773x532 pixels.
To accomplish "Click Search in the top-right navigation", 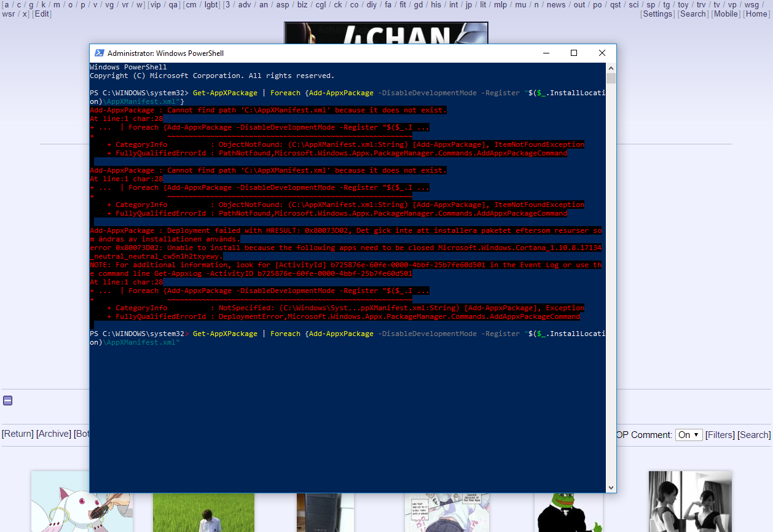I will pyautogui.click(x=693, y=14).
